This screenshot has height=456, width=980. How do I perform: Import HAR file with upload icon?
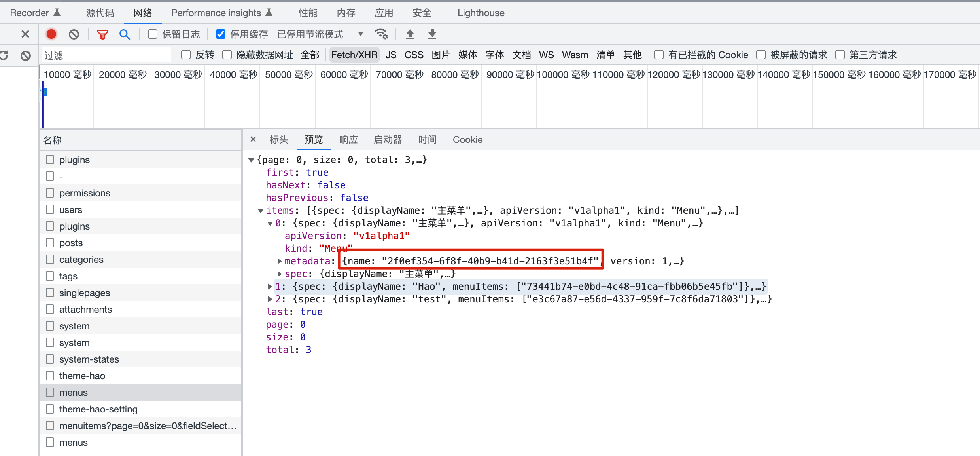click(x=410, y=34)
